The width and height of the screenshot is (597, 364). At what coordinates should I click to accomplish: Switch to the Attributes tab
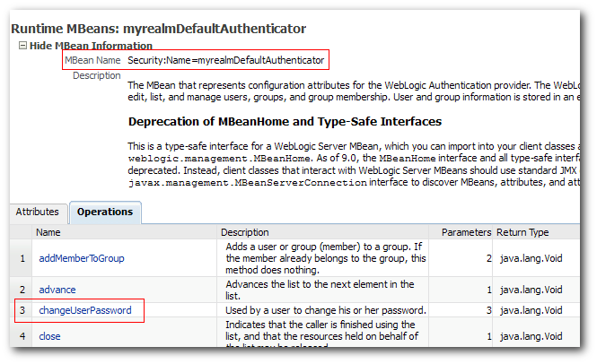(38, 212)
